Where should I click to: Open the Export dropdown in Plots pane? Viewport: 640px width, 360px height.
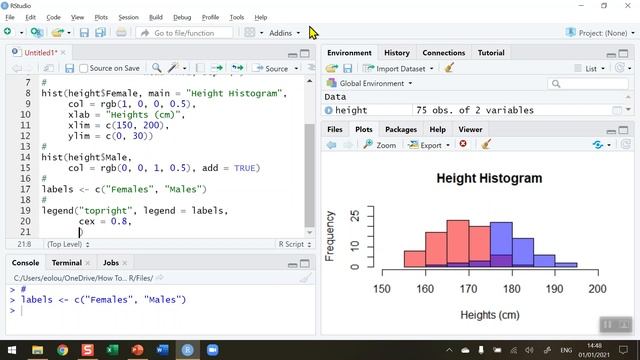[x=429, y=145]
